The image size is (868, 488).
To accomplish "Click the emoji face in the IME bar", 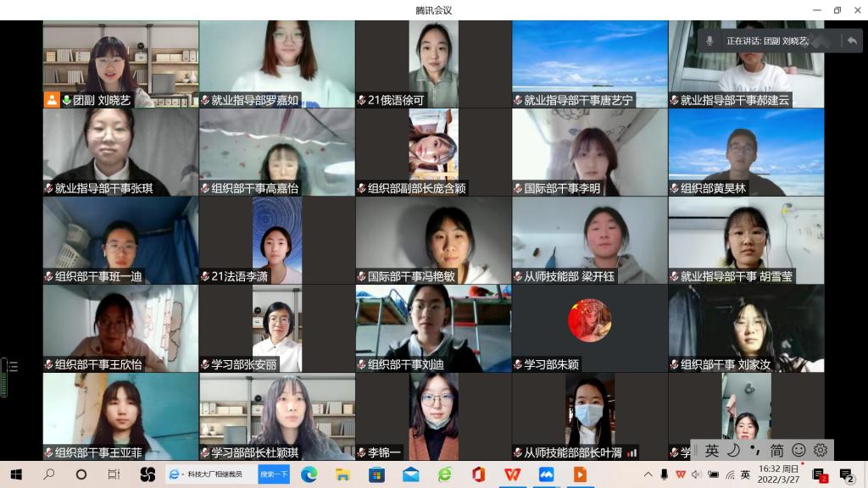I will (798, 451).
